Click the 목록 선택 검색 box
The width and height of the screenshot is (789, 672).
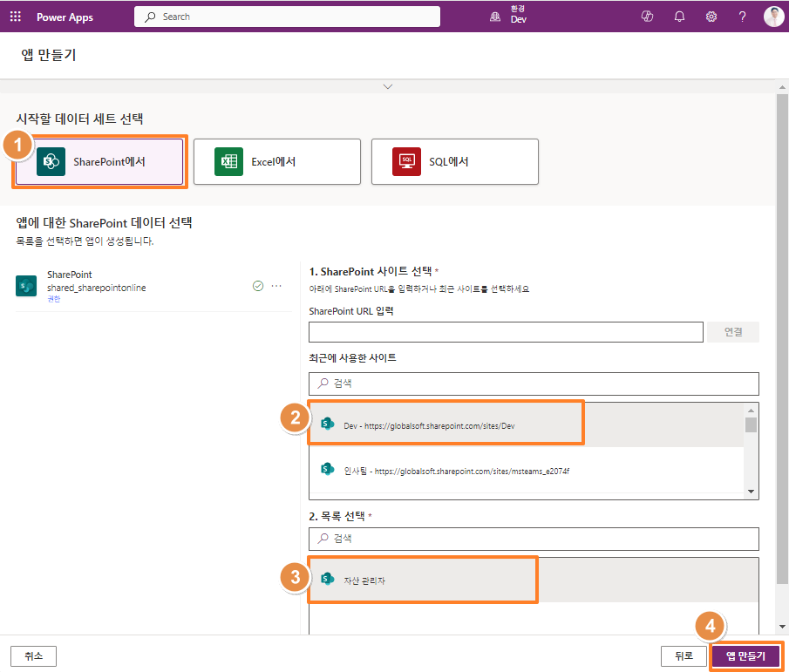[534, 539]
